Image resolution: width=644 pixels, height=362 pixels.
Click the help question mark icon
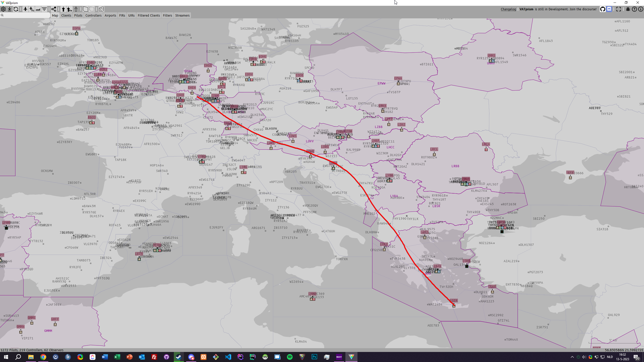[634, 9]
